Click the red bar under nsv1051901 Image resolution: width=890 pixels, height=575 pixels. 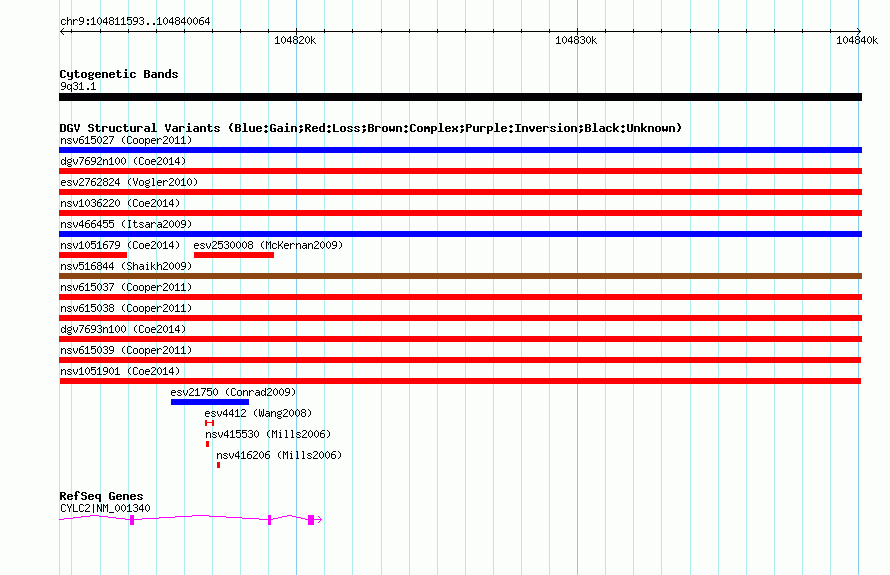(x=460, y=381)
